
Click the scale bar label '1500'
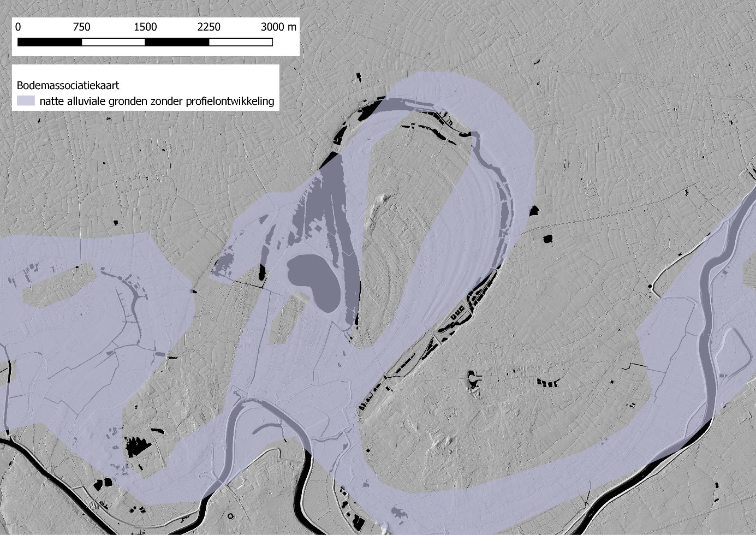point(145,27)
